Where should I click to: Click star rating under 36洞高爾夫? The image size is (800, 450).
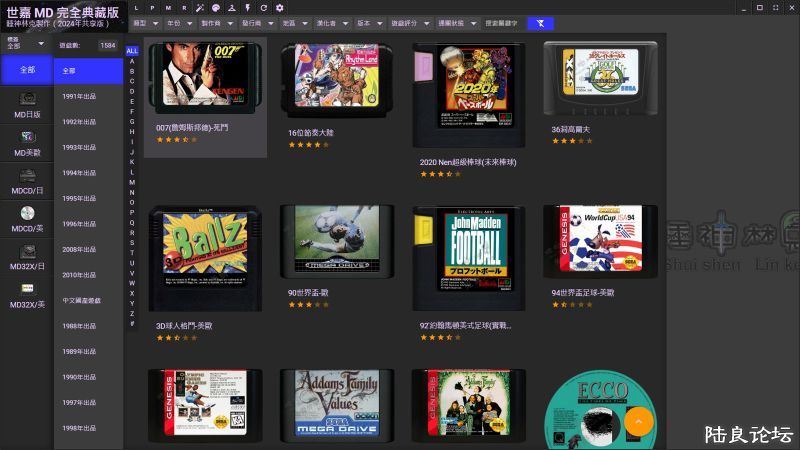(x=572, y=141)
